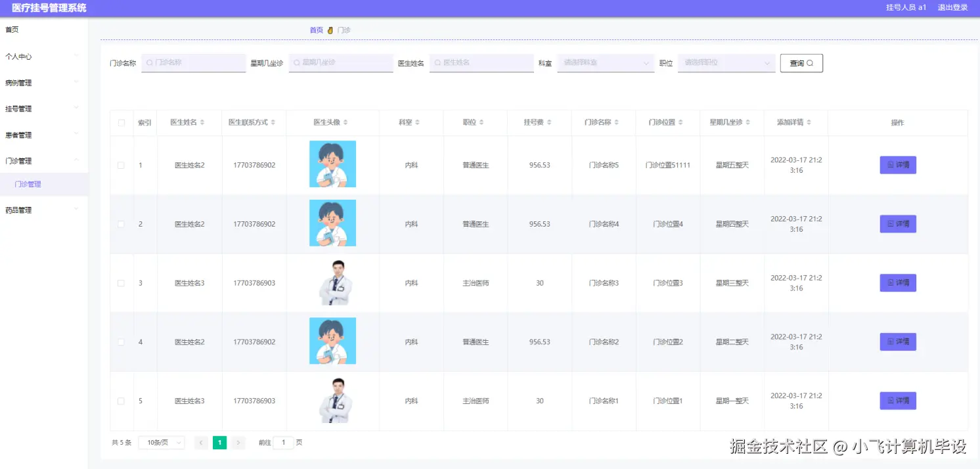The height and width of the screenshot is (469, 980).
Task: Open 详情 for 门诊名称5 row
Action: coord(898,165)
